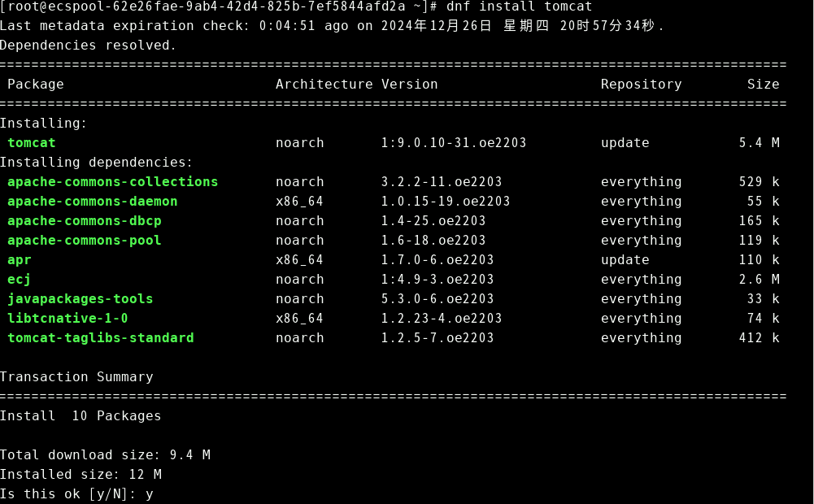This screenshot has width=814, height=504.
Task: Click the '55 k' size value
Action: 763,202
